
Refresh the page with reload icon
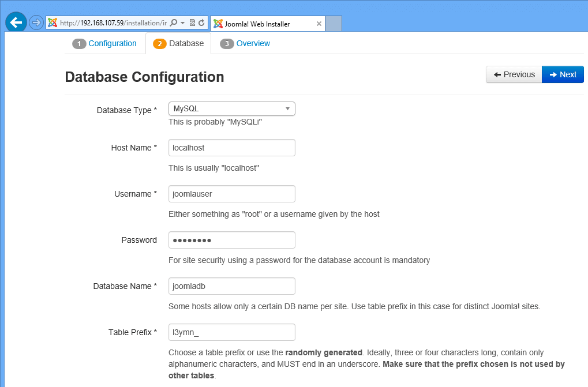point(201,23)
